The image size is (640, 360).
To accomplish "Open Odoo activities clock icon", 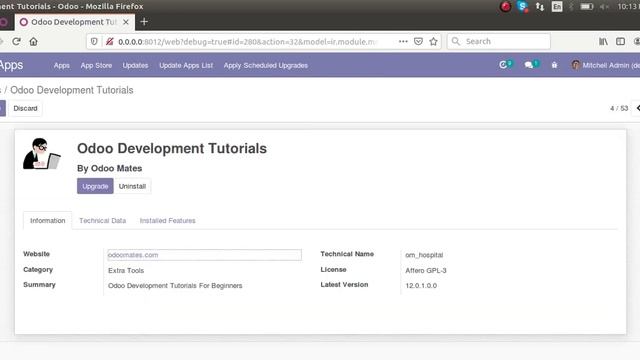I will [505, 65].
